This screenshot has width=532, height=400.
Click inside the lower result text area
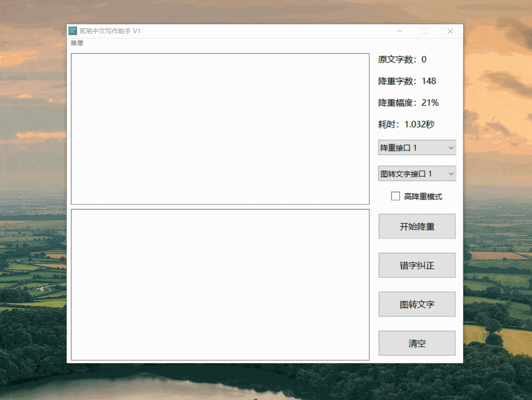pos(220,285)
